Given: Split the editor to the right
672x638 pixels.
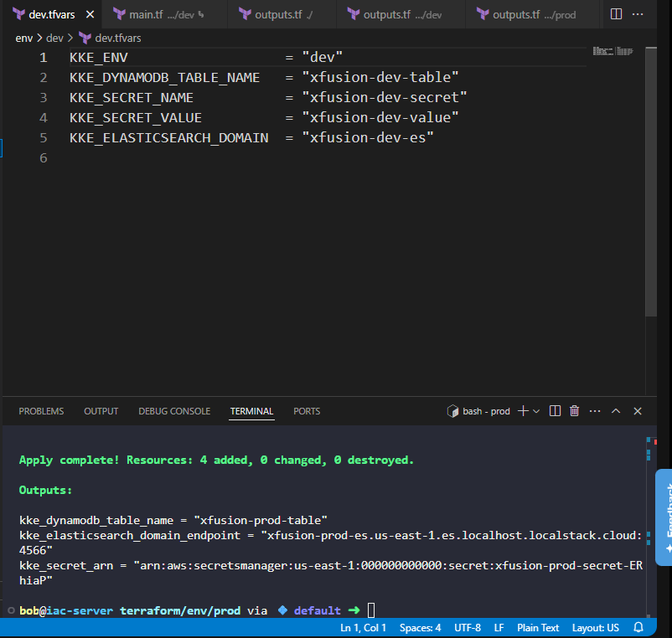Looking at the screenshot, I should coord(616,14).
